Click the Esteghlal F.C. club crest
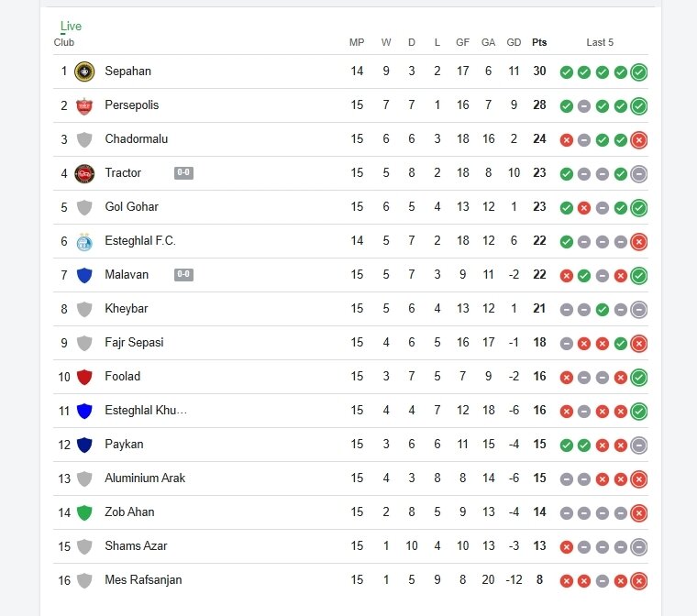The height and width of the screenshot is (616, 697). (x=84, y=241)
